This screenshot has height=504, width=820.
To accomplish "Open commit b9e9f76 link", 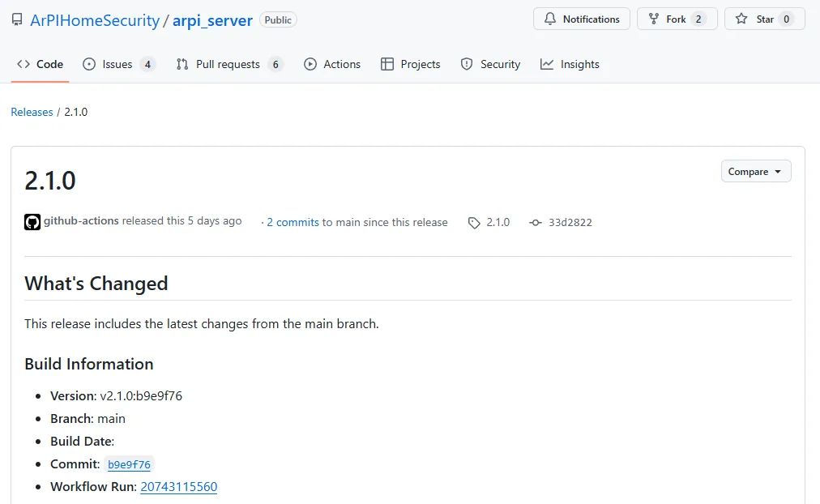I will (129, 465).
